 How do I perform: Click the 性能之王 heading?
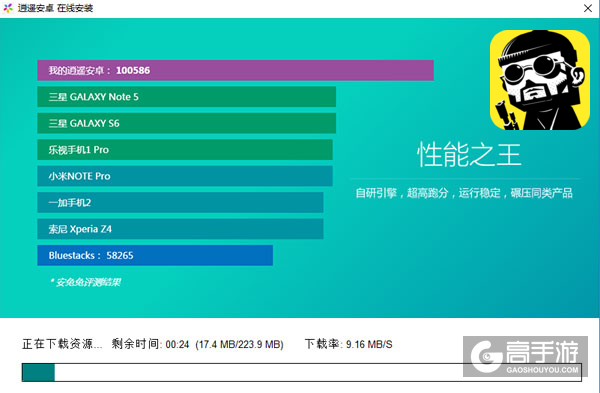pyautogui.click(x=469, y=155)
